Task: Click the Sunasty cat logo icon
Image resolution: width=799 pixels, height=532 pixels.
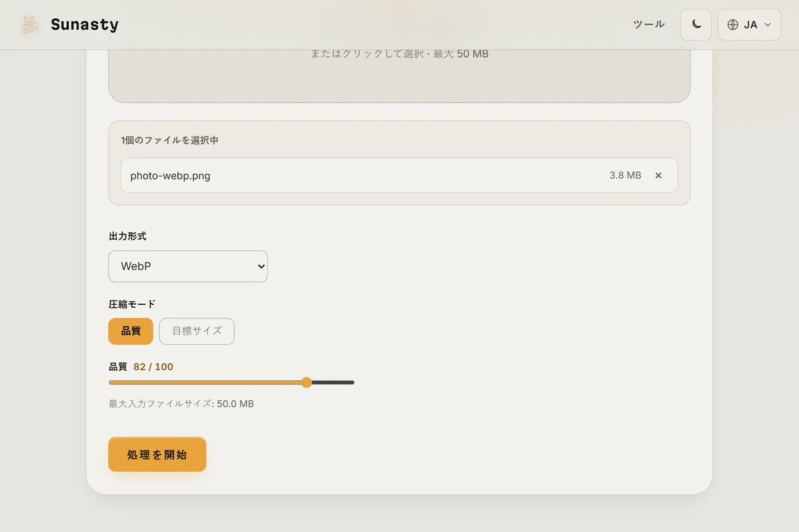Action: pos(30,25)
